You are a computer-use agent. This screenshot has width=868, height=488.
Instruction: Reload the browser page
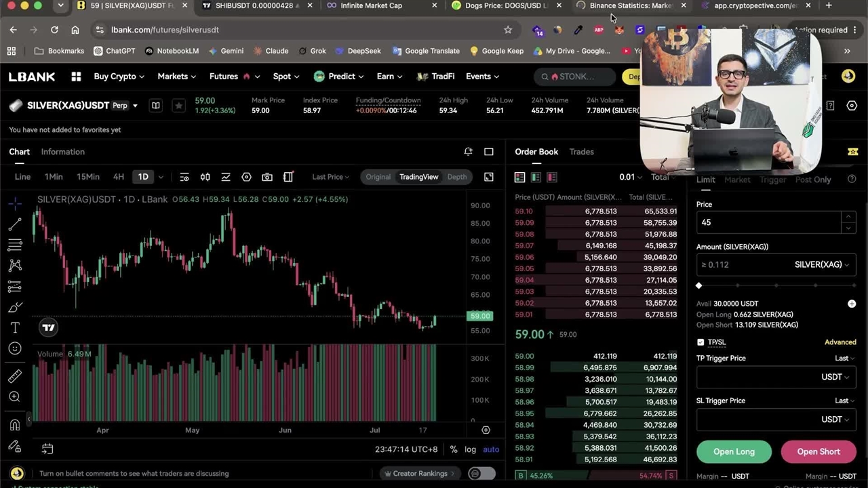point(54,30)
